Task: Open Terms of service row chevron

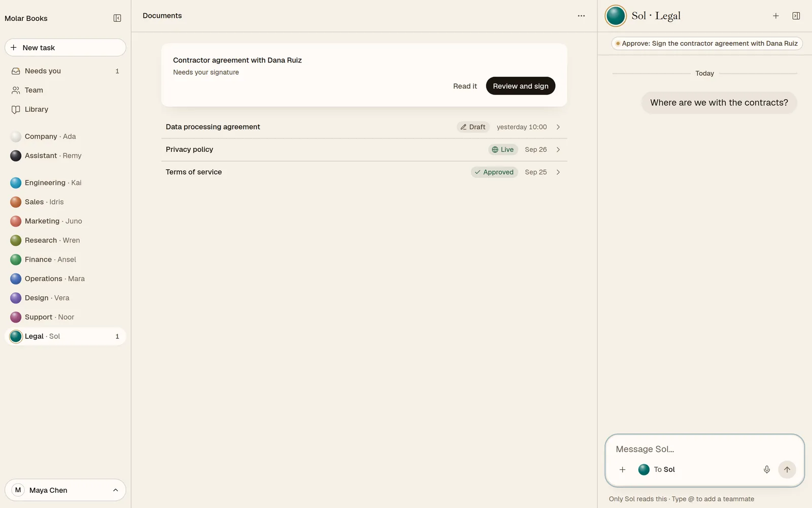Action: 558,172
